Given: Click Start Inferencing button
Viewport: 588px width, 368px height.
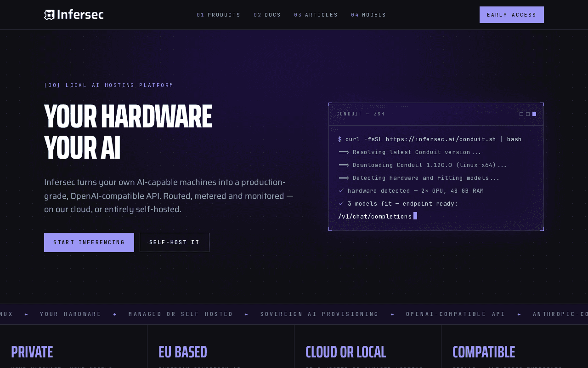Looking at the screenshot, I should point(89,242).
